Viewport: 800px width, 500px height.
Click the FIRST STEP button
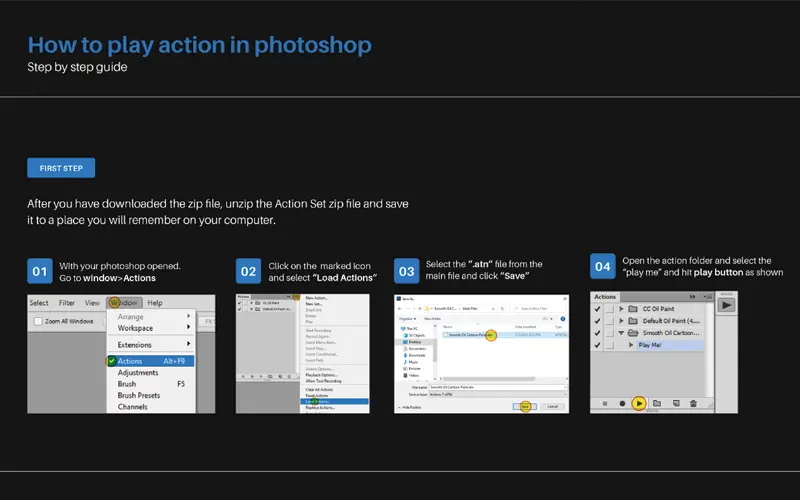pos(61,168)
